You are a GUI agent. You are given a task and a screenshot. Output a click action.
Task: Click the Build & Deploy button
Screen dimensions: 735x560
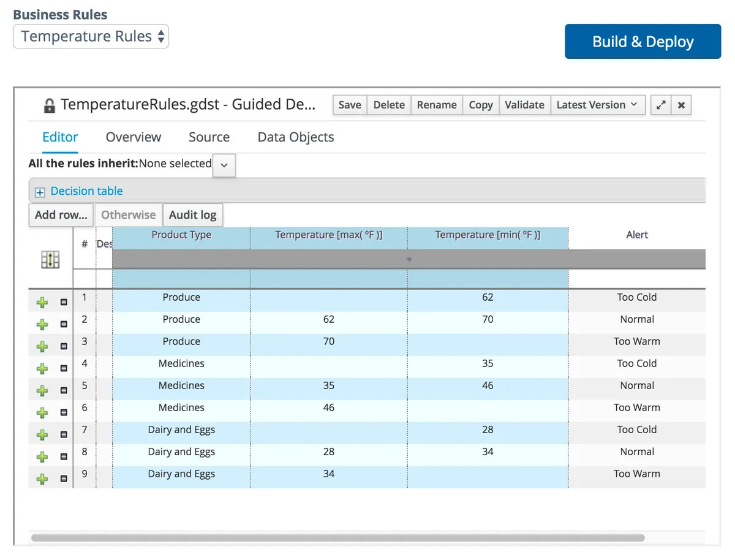pos(643,42)
